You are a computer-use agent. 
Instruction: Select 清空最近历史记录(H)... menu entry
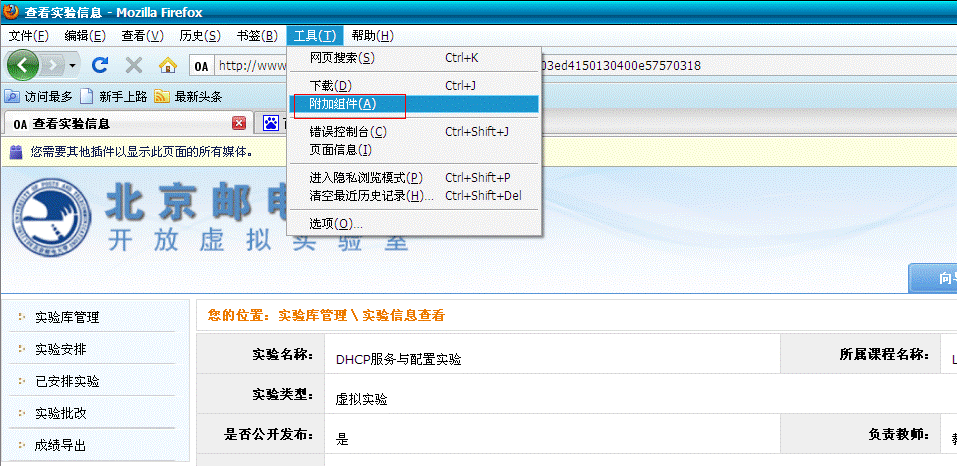point(366,196)
